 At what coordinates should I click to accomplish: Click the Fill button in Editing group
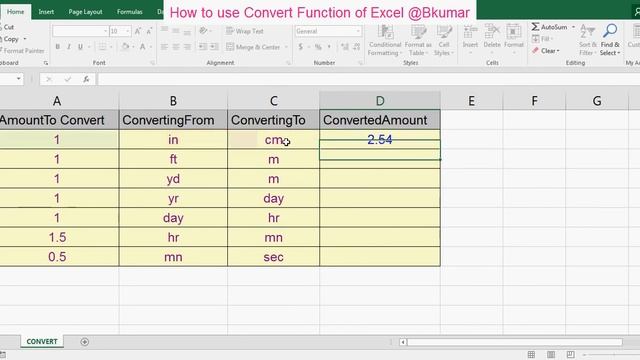541,39
